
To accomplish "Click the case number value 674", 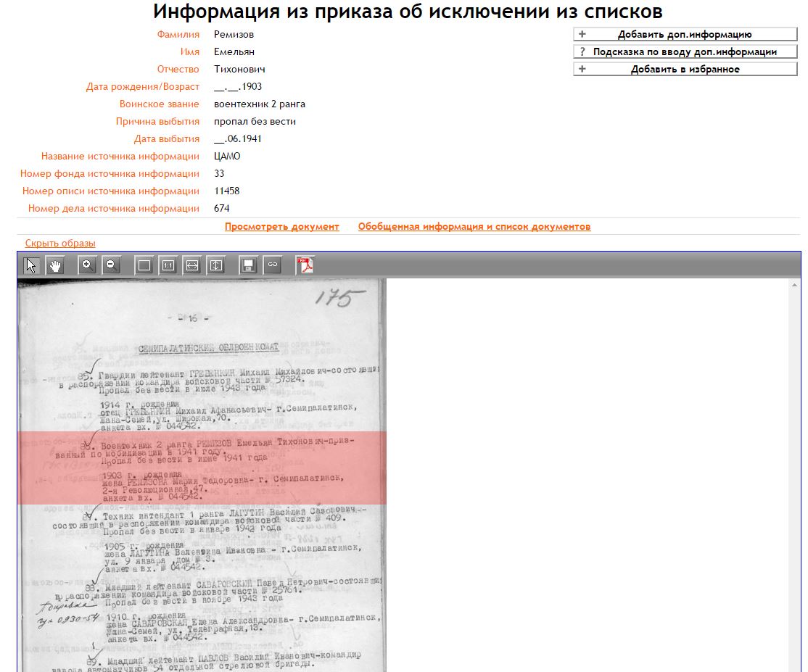I will pos(221,208).
